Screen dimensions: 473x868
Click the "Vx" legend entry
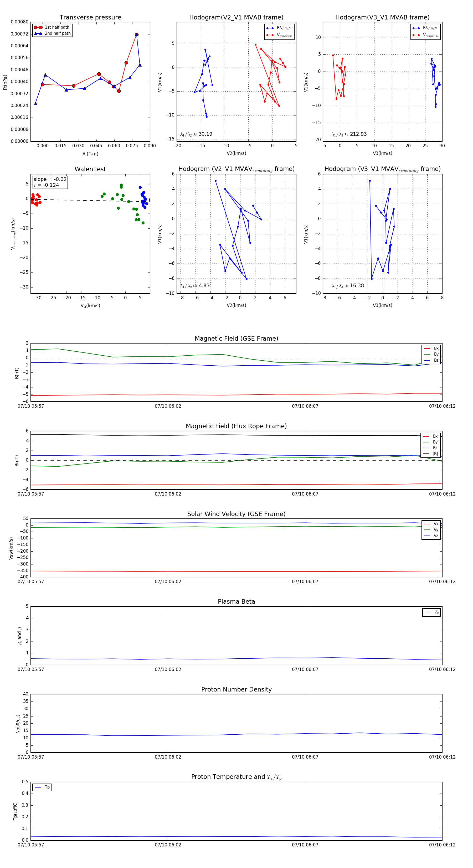coord(431,524)
